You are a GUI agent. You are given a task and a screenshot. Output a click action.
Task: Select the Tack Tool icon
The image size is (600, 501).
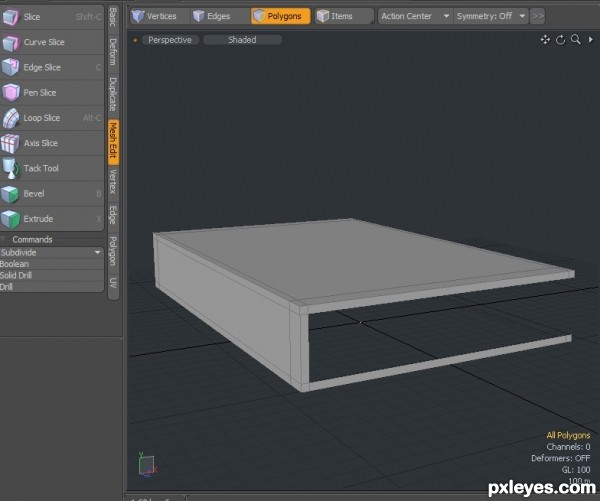10,168
